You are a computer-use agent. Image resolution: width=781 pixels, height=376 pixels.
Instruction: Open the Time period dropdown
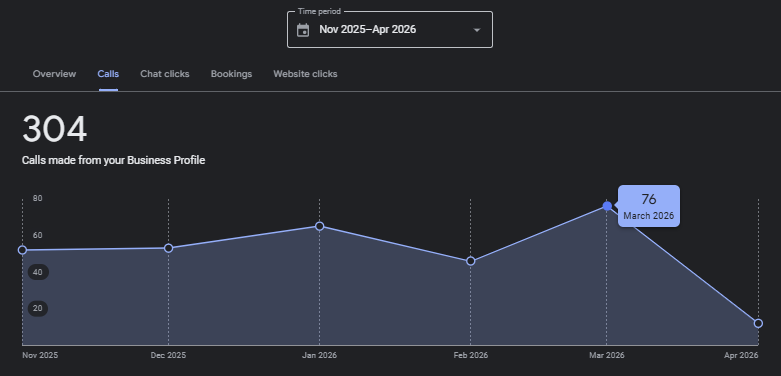click(390, 30)
